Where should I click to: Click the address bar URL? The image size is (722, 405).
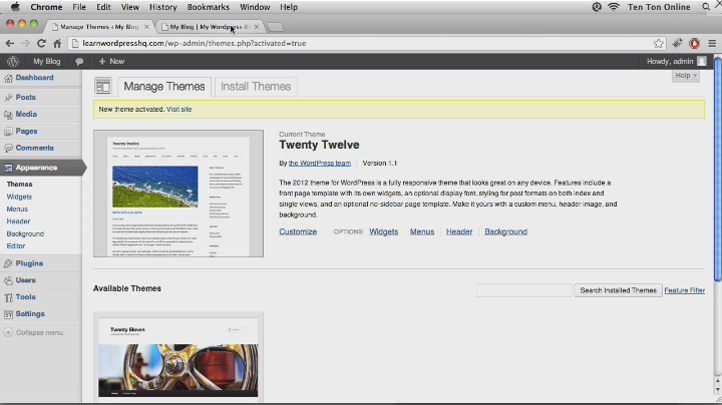click(x=194, y=43)
